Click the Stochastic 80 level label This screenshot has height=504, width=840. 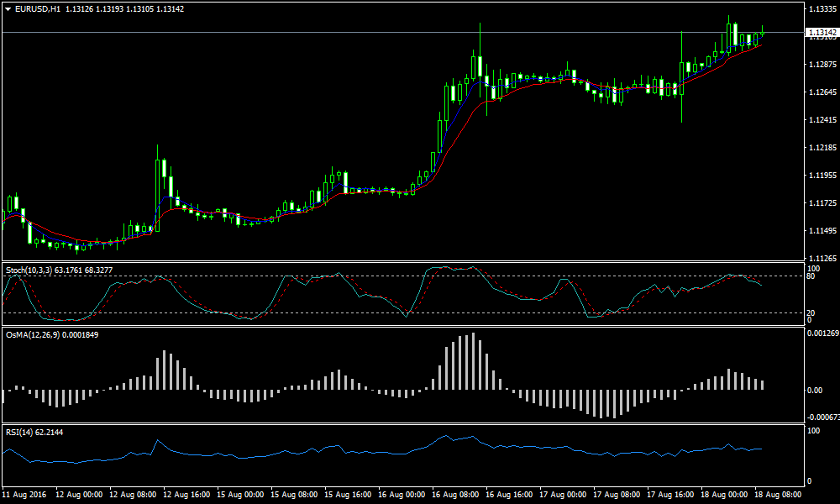810,276
